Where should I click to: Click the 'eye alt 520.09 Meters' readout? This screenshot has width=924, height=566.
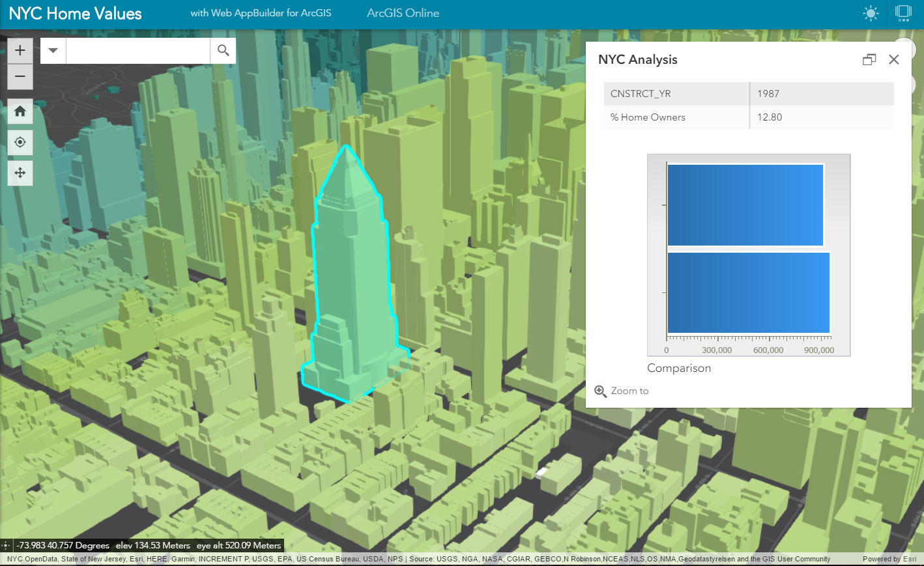[239, 545]
